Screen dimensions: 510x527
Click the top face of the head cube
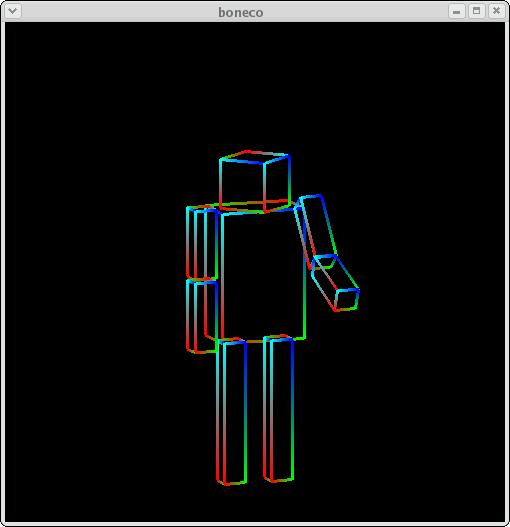254,157
